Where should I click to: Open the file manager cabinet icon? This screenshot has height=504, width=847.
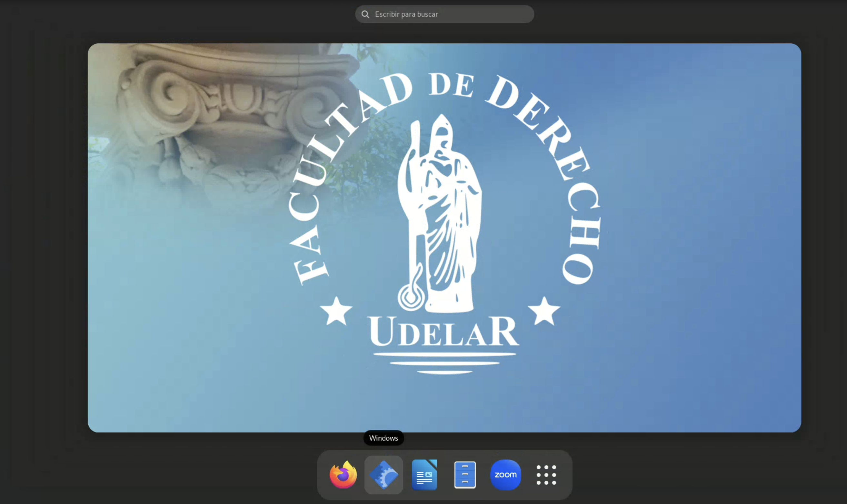(465, 474)
